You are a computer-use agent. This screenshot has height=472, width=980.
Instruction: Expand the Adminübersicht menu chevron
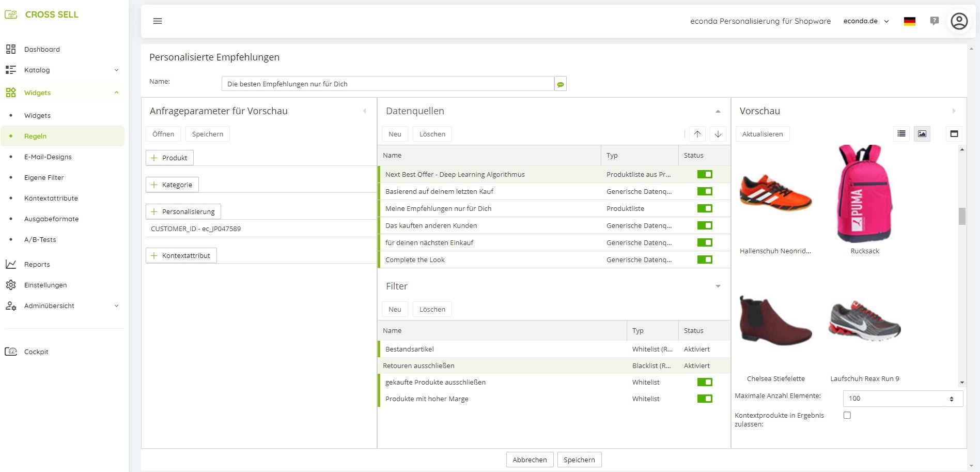(x=116, y=306)
